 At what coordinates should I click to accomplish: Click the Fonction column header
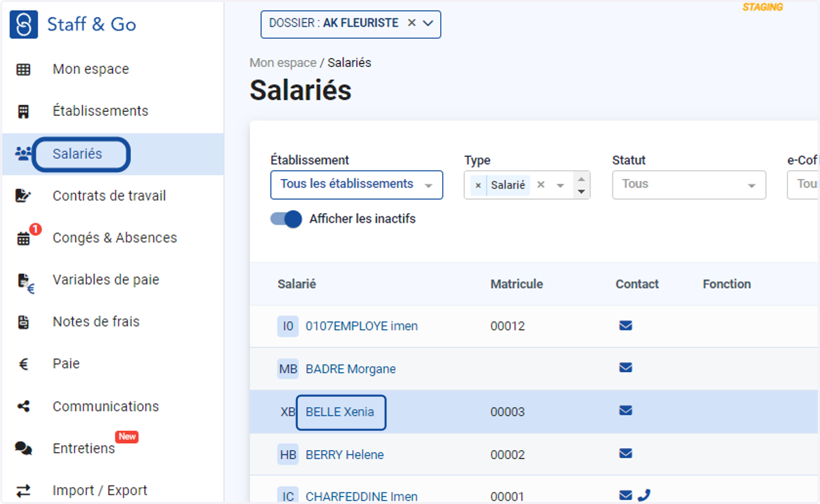[x=726, y=284]
